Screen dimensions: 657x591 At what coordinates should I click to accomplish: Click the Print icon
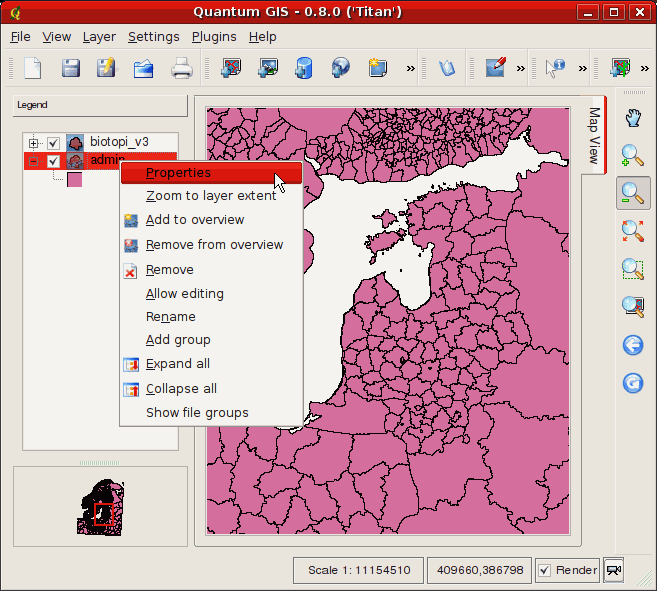point(181,68)
